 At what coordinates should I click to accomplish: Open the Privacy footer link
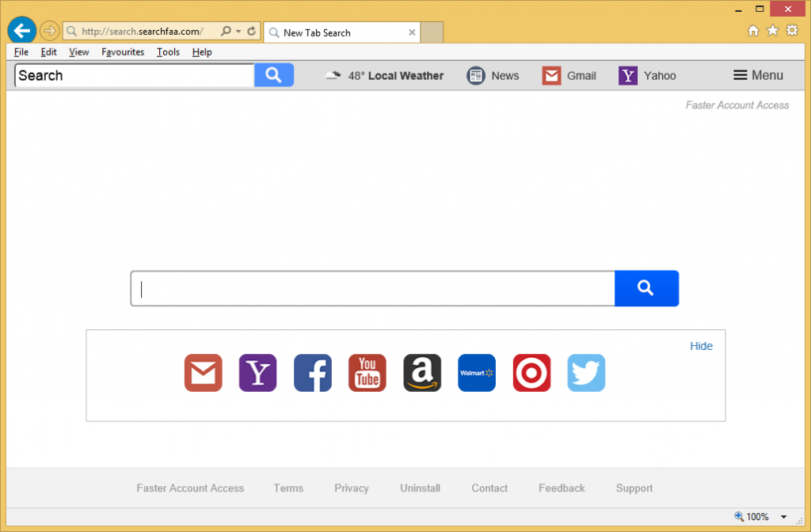[351, 488]
